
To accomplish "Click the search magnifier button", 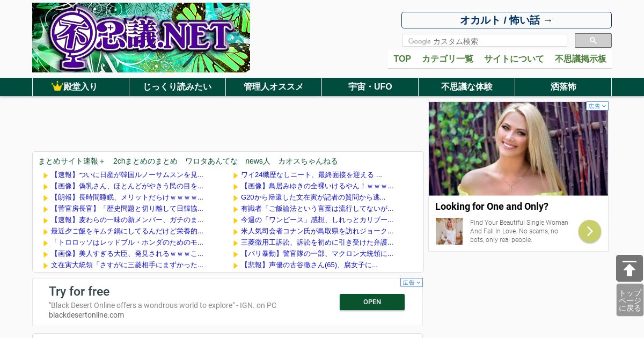I will [593, 41].
